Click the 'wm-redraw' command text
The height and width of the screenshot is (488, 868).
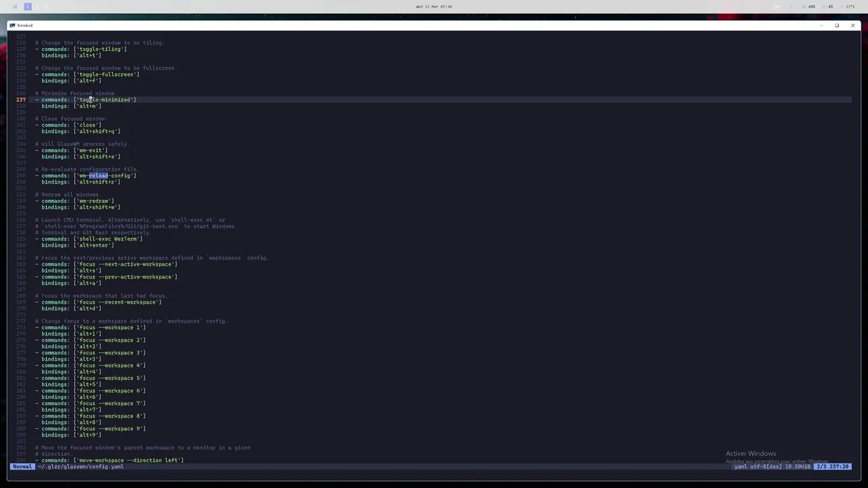95,201
